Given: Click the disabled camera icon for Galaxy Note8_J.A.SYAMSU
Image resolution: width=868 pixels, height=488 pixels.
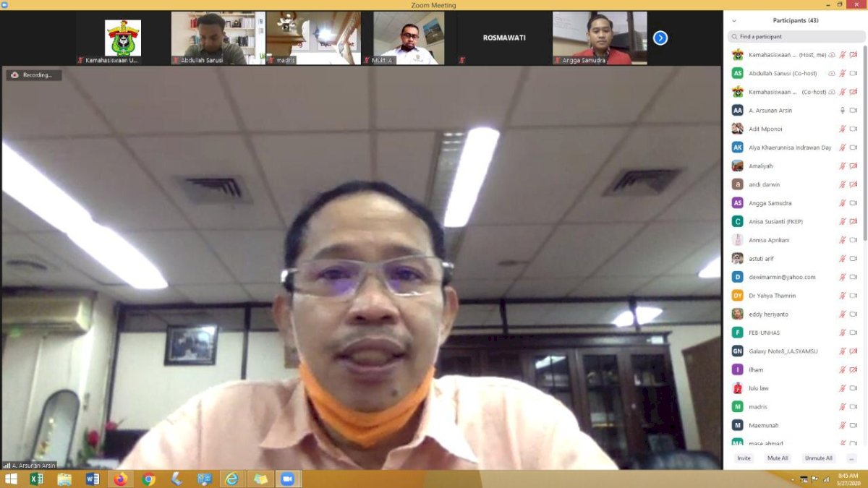Looking at the screenshot, I should pyautogui.click(x=854, y=351).
